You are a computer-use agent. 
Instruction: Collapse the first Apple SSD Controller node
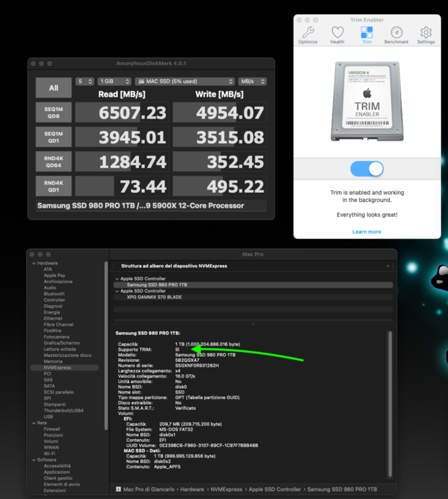coord(117,279)
